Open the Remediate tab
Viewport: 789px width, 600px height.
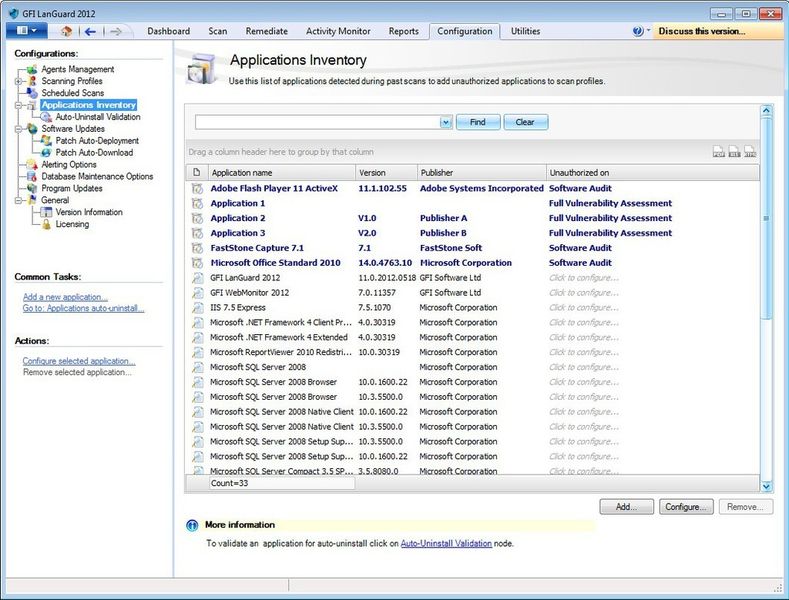[267, 31]
